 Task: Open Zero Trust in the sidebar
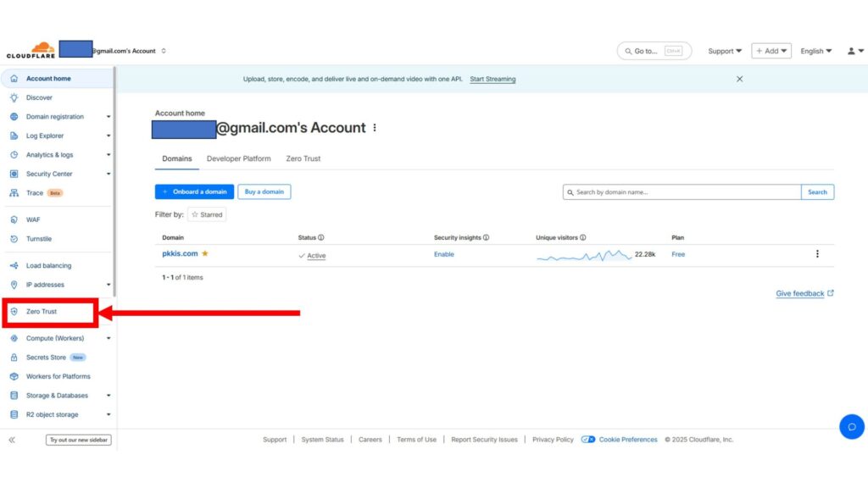tap(42, 312)
